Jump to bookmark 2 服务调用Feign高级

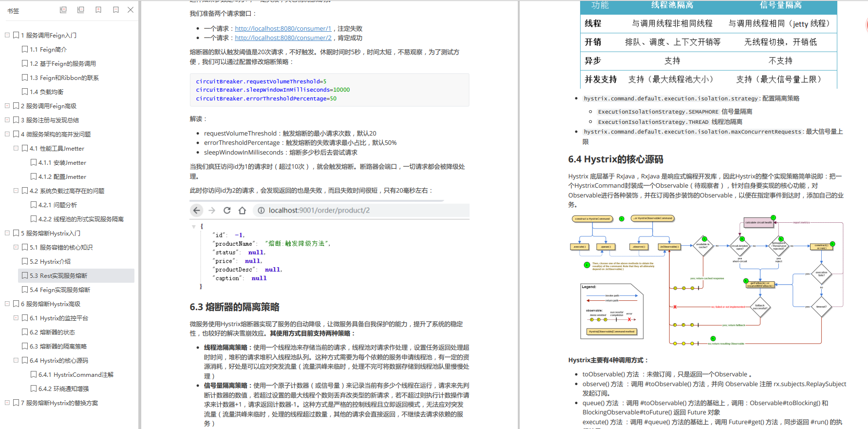(49, 106)
